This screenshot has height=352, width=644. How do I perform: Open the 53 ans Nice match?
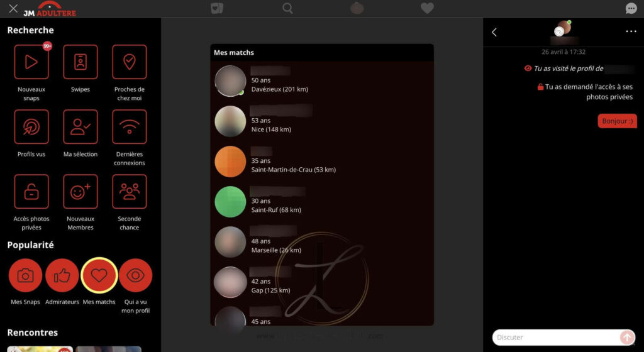coord(322,121)
